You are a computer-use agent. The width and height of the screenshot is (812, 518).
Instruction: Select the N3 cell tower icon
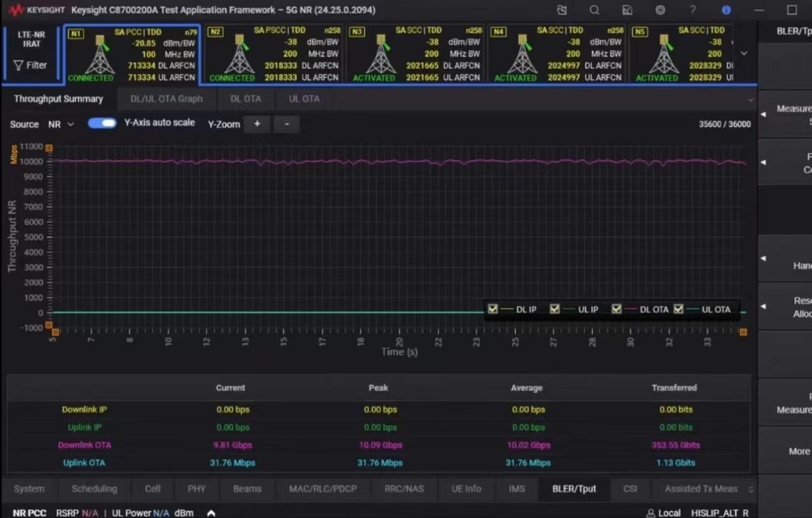tap(381, 56)
